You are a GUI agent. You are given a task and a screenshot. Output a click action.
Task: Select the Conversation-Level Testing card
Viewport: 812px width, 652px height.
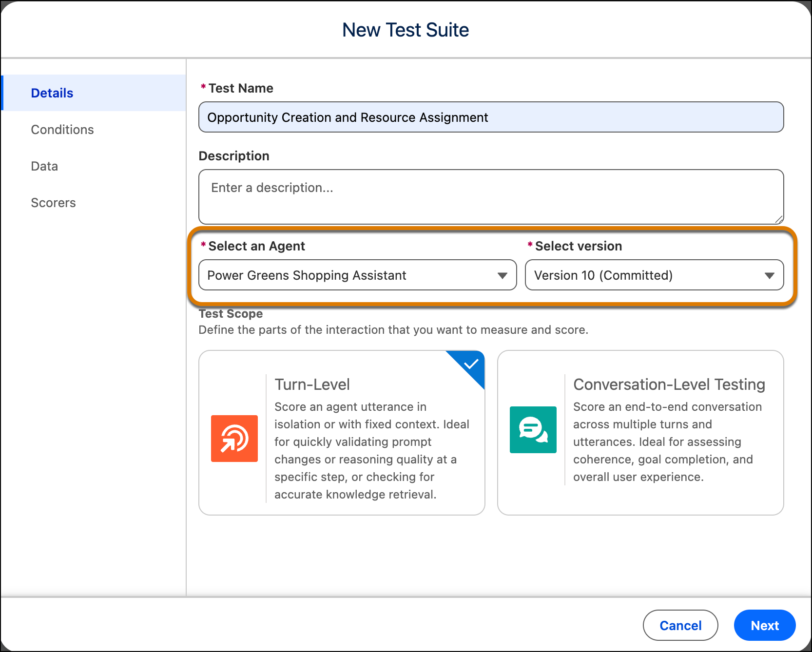[640, 433]
